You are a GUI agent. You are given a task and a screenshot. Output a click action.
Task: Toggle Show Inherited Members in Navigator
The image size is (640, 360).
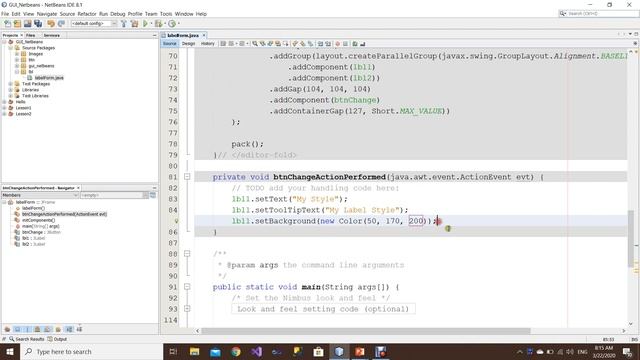7,329
